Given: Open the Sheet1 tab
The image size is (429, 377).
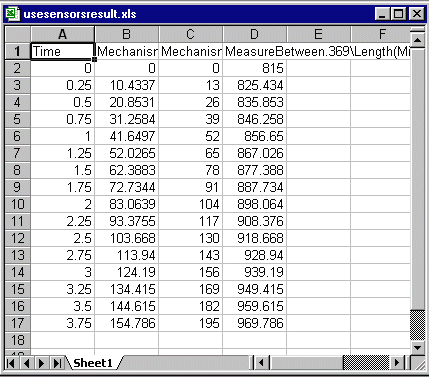Looking at the screenshot, I should click(x=93, y=363).
